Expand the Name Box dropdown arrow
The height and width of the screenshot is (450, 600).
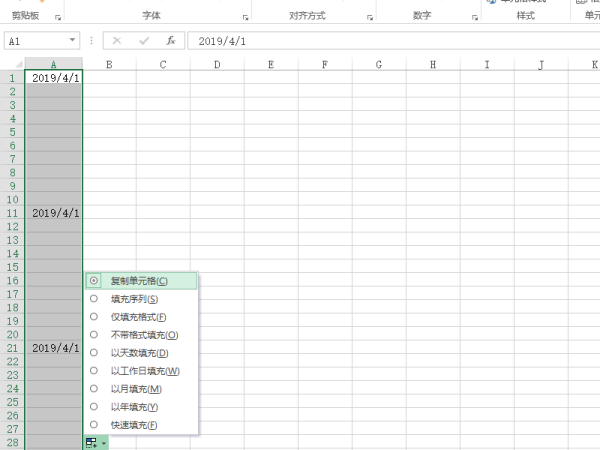click(73, 41)
